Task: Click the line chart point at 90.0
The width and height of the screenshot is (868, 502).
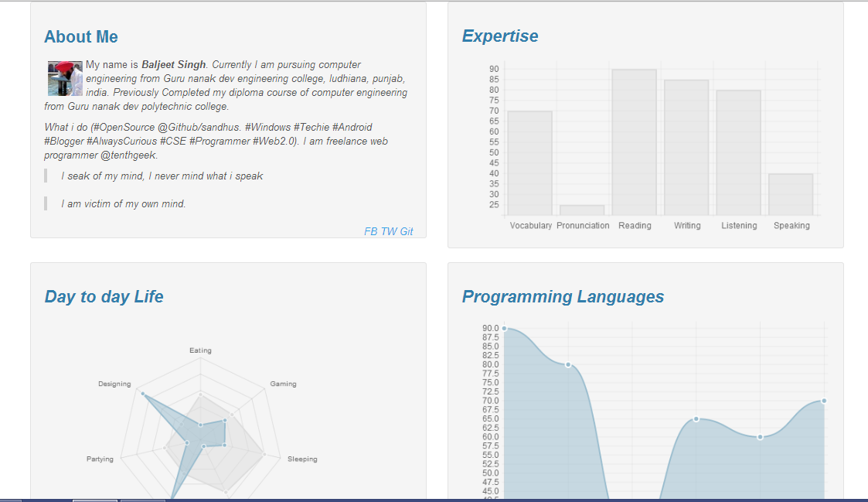Action: [504, 329]
